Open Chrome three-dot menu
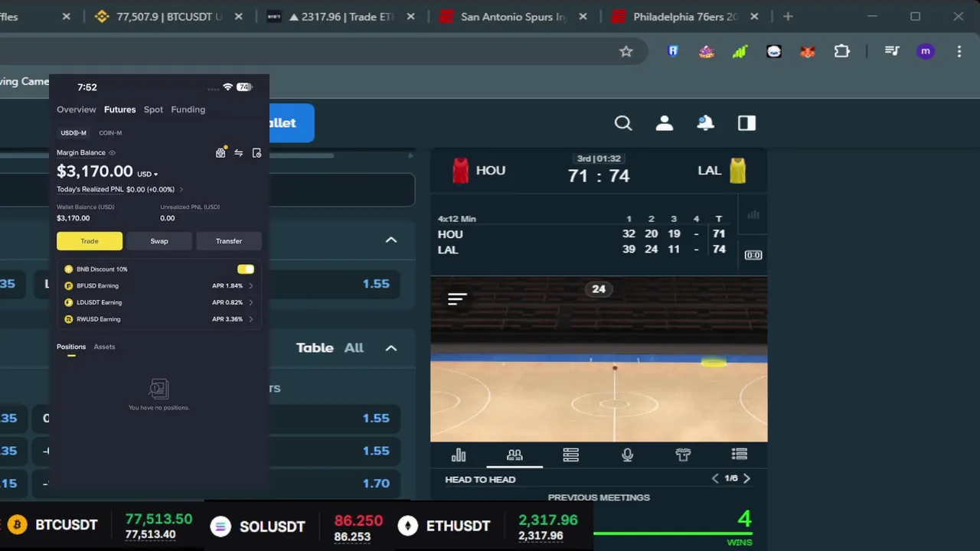 [x=959, y=51]
